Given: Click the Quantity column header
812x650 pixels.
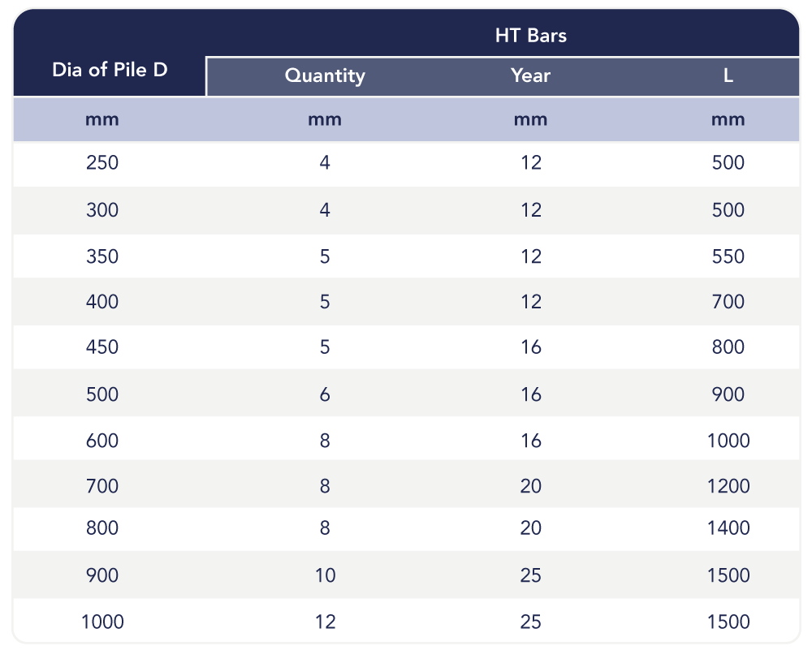Looking at the screenshot, I should (325, 75).
